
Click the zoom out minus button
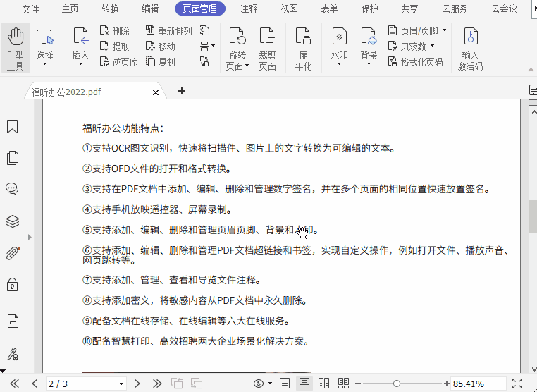(358, 384)
